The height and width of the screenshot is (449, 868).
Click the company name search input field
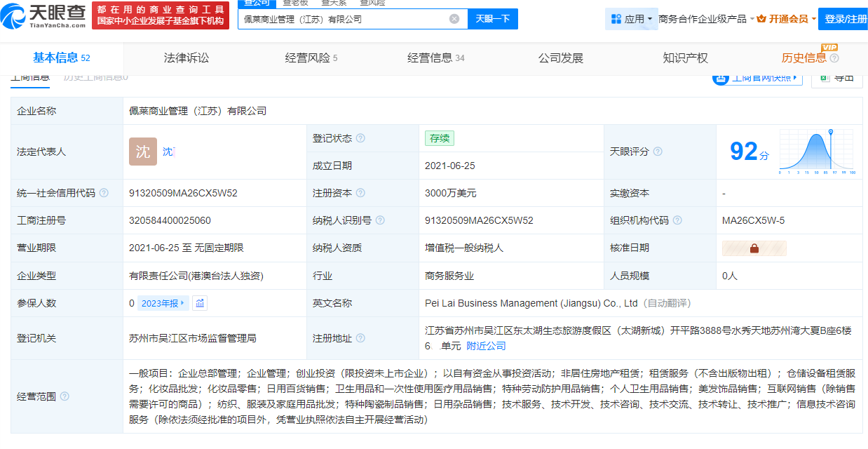[344, 19]
